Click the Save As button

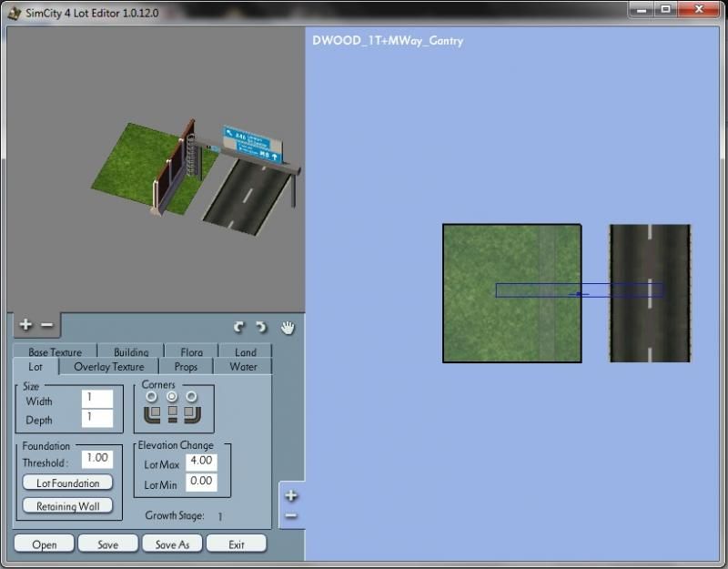[x=172, y=544]
